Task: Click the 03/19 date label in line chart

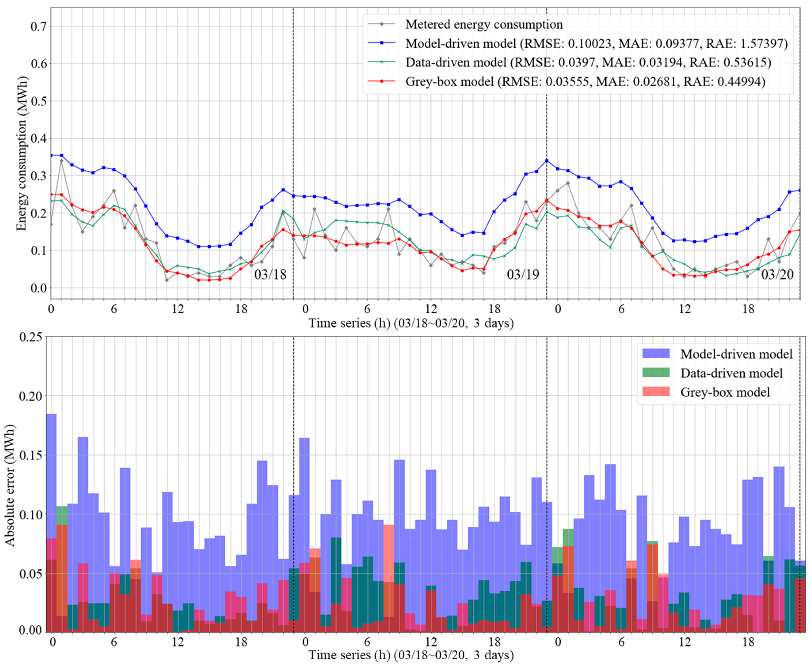Action: point(523,275)
